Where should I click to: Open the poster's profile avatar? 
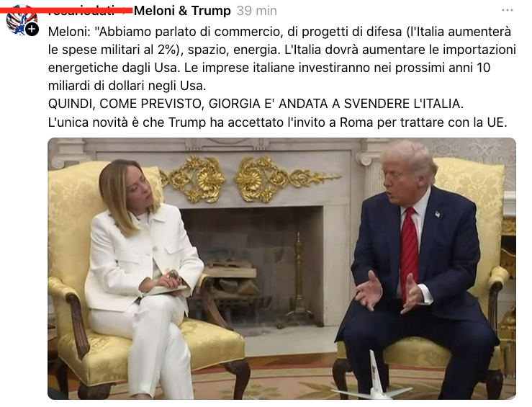point(21,19)
